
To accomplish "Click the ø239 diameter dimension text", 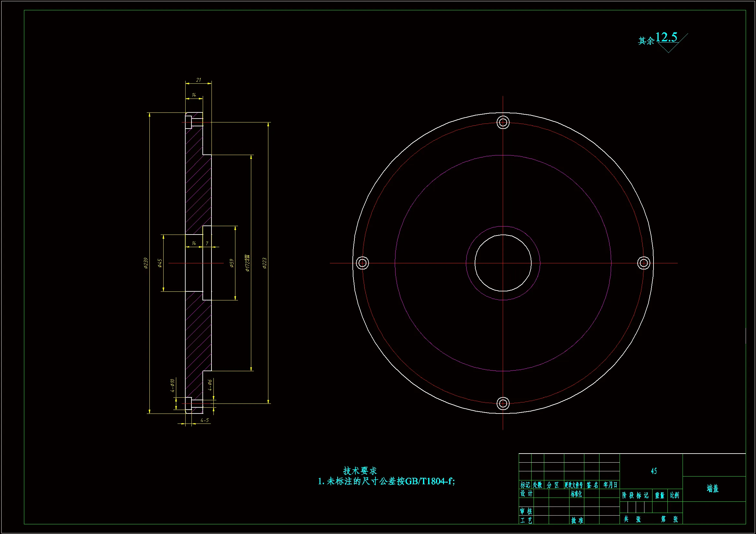I will tap(146, 263).
